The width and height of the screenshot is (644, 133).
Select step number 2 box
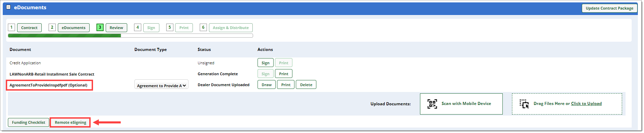[x=52, y=27]
